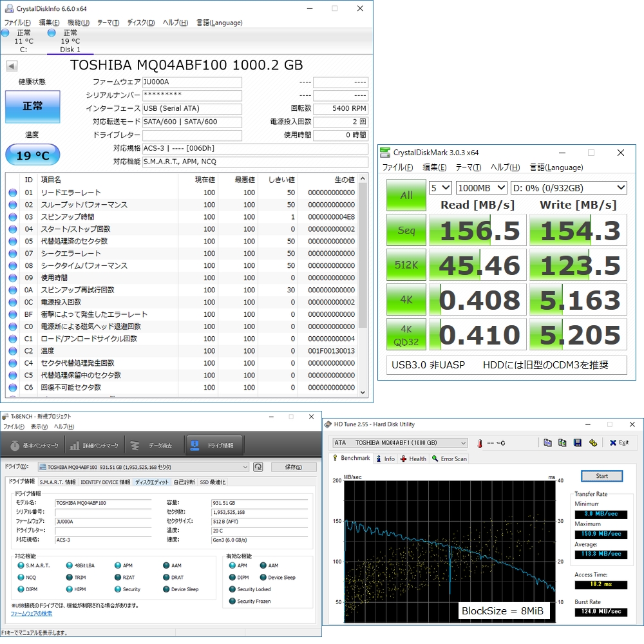This screenshot has height=644, width=644.
Task: Switch to HD Tune Info tab
Action: click(386, 459)
